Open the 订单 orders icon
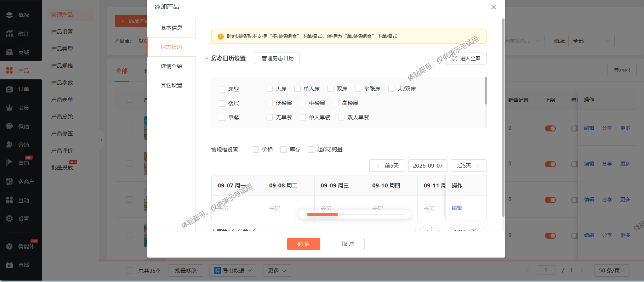The width and height of the screenshot is (644, 282). click(10, 89)
